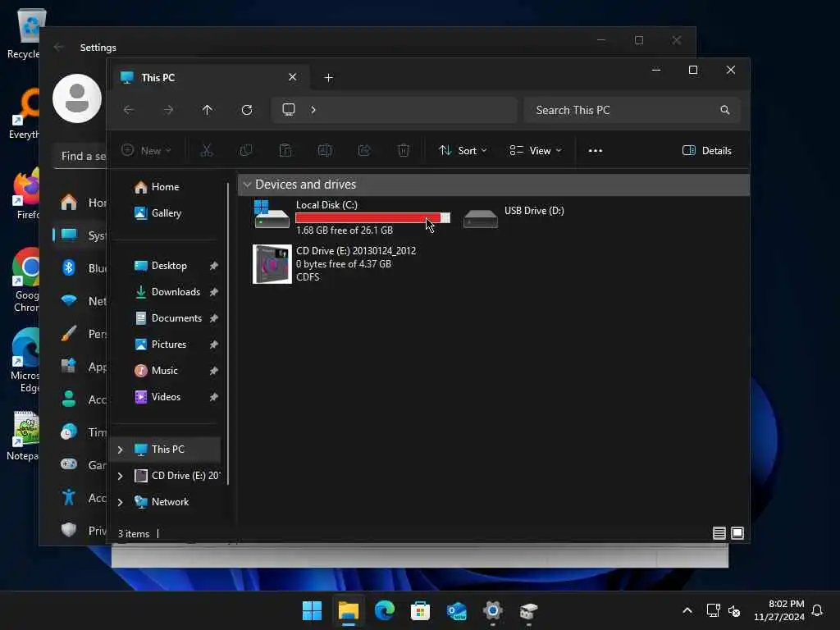Toggle the Details pane
Screen dimensions: 840x630
706,151
